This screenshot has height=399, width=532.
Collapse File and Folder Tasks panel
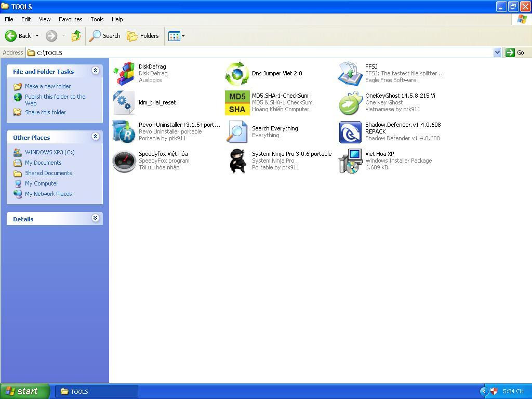[96, 71]
